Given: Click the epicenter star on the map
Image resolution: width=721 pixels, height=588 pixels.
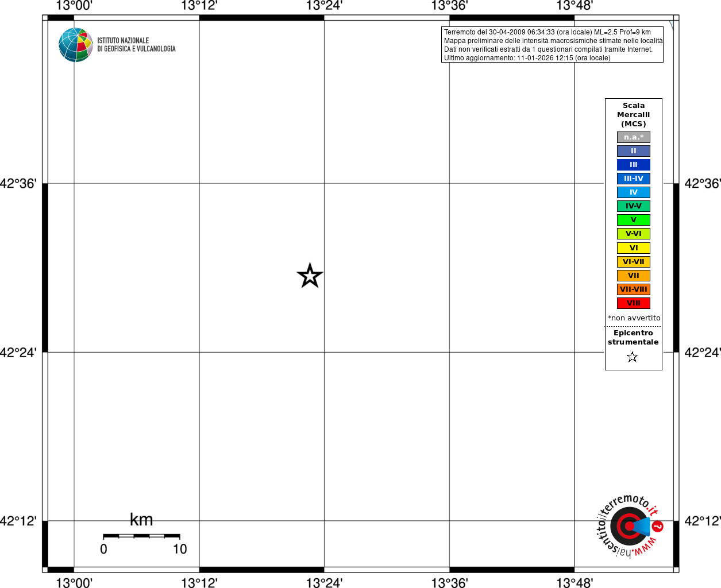Looking at the screenshot, I should coord(310,276).
